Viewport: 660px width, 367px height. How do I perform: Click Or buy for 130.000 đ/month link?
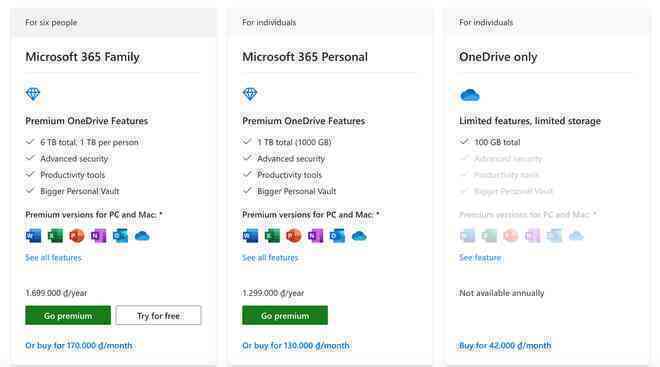tap(296, 346)
